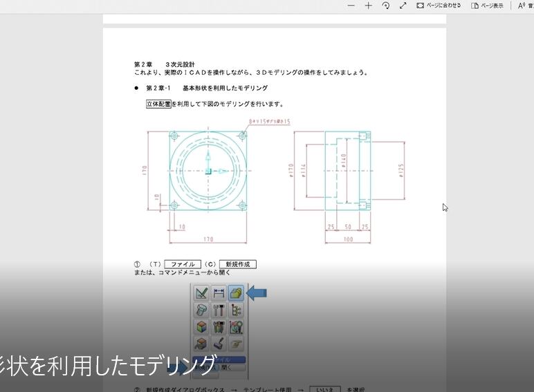Click the diagonal-arrows full screen icon

[403, 6]
